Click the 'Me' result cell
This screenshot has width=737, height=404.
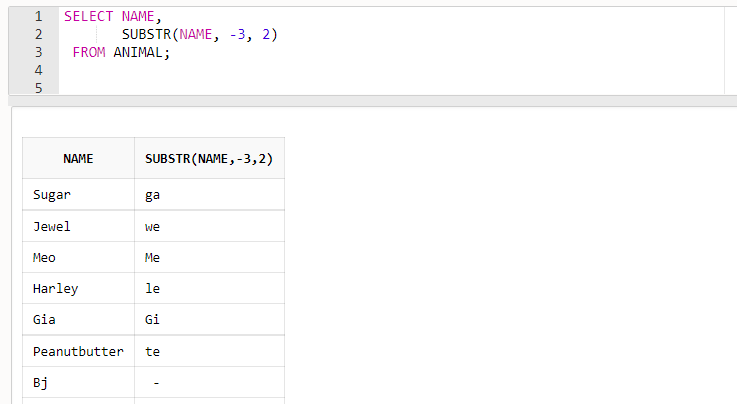tap(209, 257)
